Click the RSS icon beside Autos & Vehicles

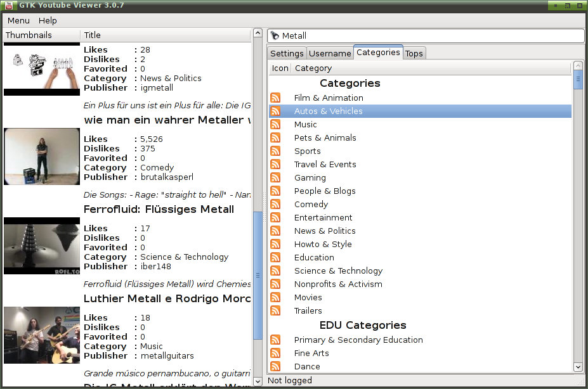point(275,112)
